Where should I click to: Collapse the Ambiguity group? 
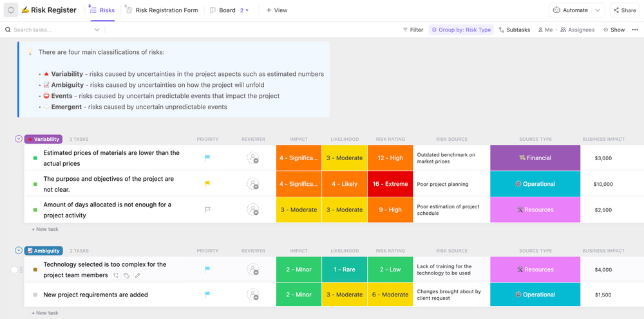19,251
